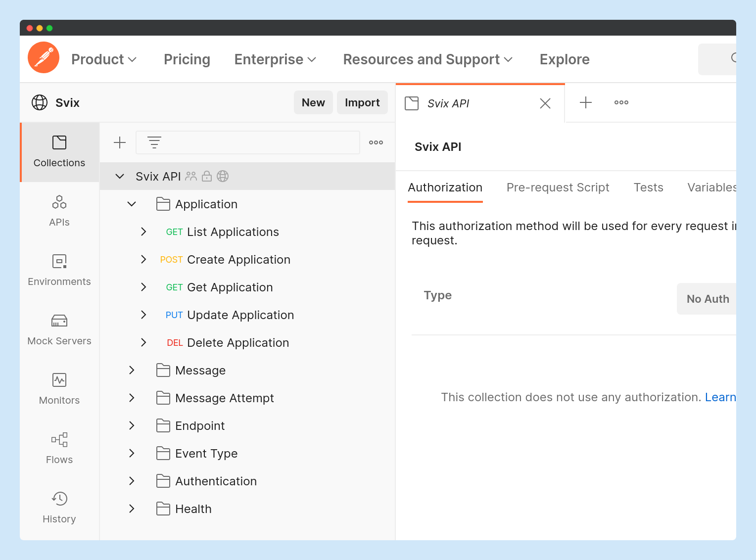Open the Flows sidebar section
756x560 pixels.
[59, 448]
